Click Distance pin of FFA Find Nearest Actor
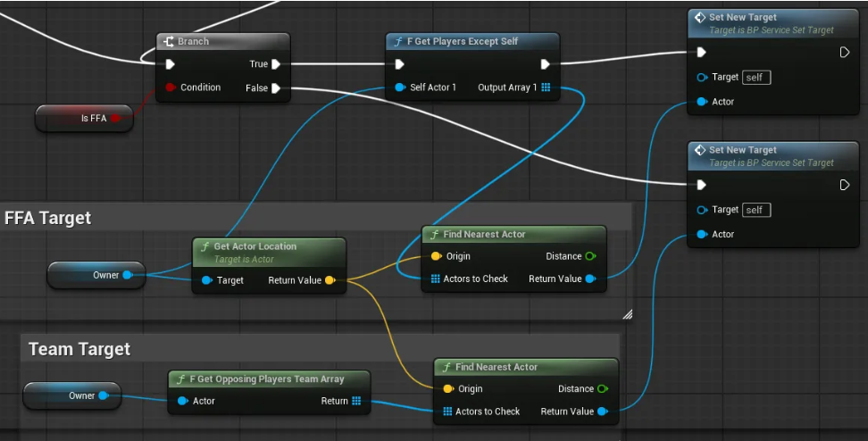The image size is (868, 441). (590, 256)
